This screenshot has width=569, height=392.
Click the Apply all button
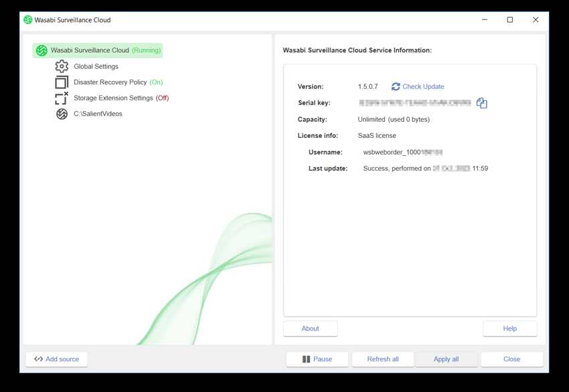pyautogui.click(x=446, y=359)
